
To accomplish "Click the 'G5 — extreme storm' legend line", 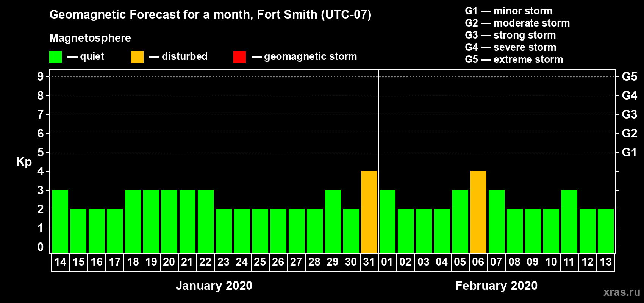I will point(514,59).
